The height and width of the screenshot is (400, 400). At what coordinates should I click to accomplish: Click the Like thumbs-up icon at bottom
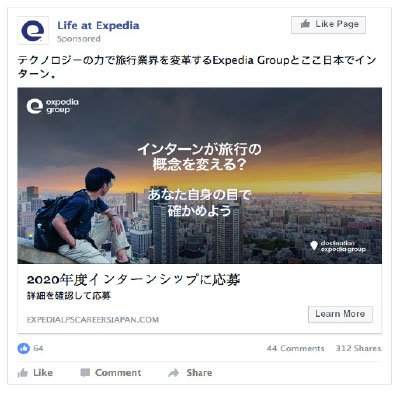23,373
